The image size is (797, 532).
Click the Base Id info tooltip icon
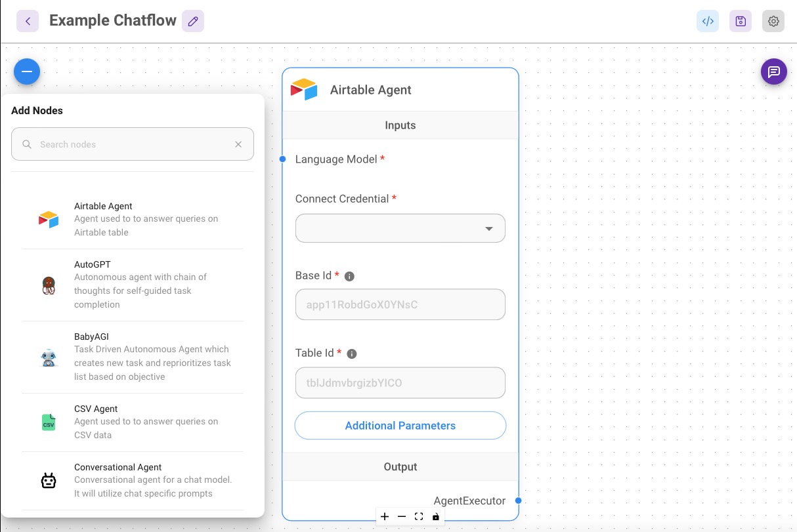coord(349,276)
